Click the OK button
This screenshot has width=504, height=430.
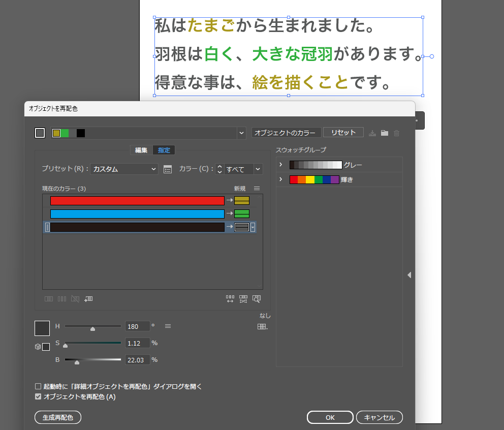click(330, 417)
